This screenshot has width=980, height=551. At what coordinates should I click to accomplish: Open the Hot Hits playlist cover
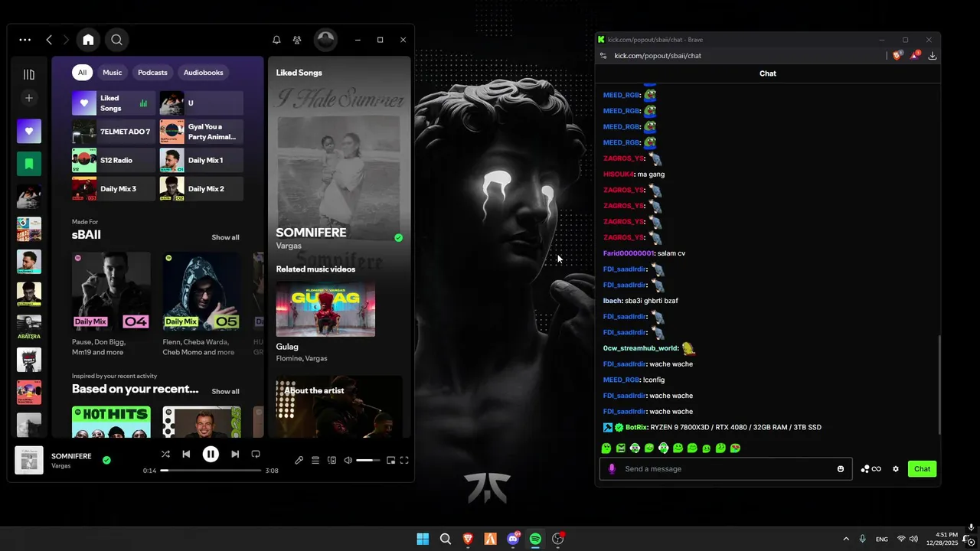point(111,422)
